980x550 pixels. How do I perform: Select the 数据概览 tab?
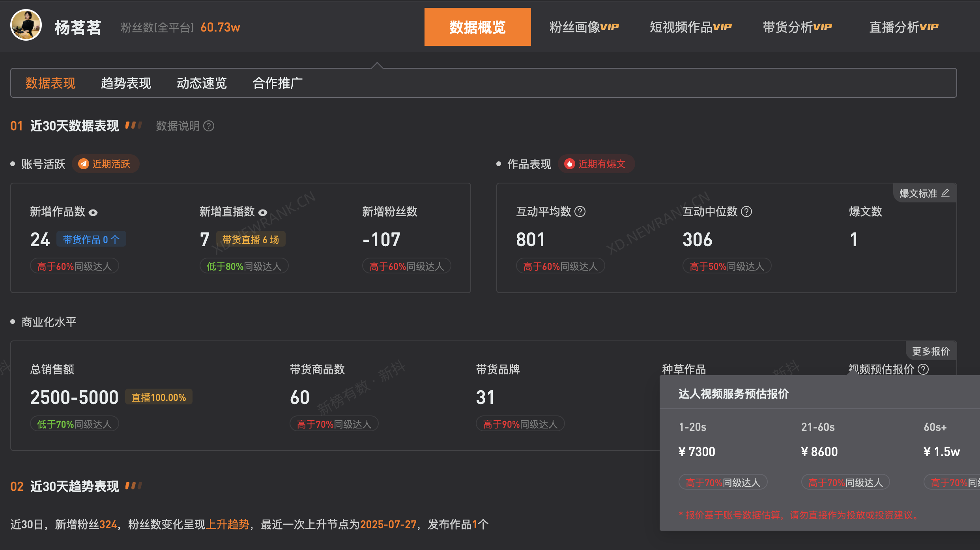tap(477, 27)
